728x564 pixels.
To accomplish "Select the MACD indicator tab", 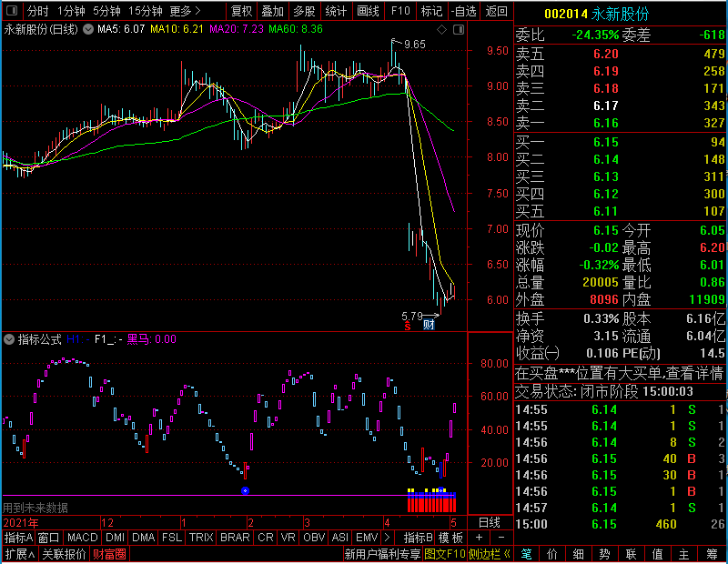I will pyautogui.click(x=82, y=538).
